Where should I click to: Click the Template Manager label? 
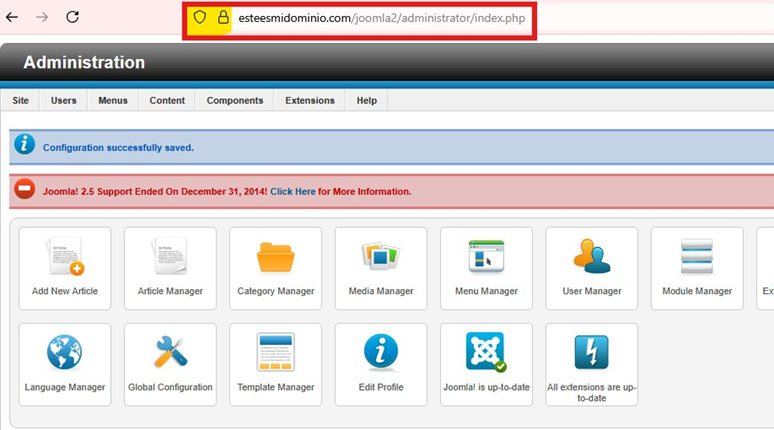(x=275, y=388)
